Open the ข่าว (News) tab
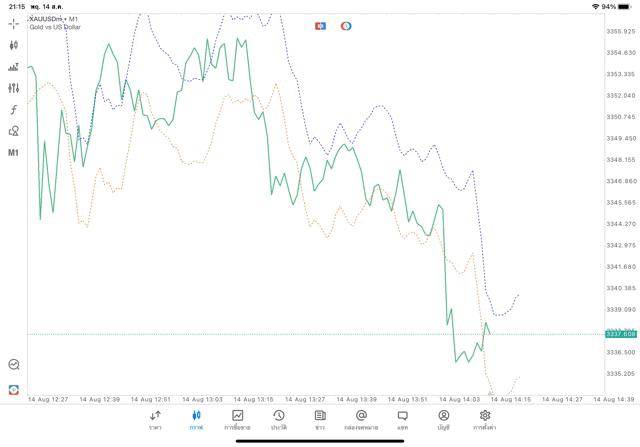 pyautogui.click(x=320, y=419)
